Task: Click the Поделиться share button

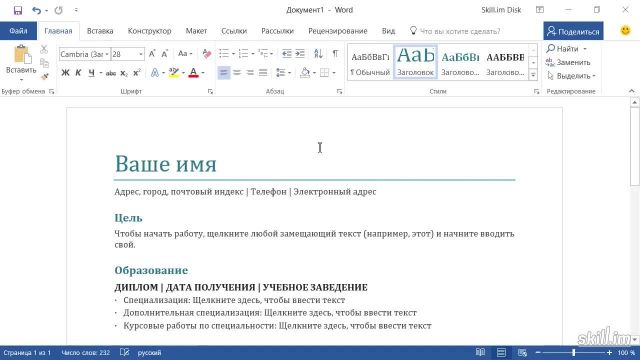Action: 573,31
